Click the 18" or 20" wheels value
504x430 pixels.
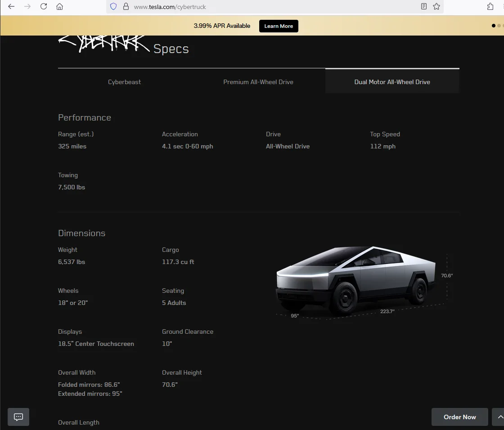point(73,303)
